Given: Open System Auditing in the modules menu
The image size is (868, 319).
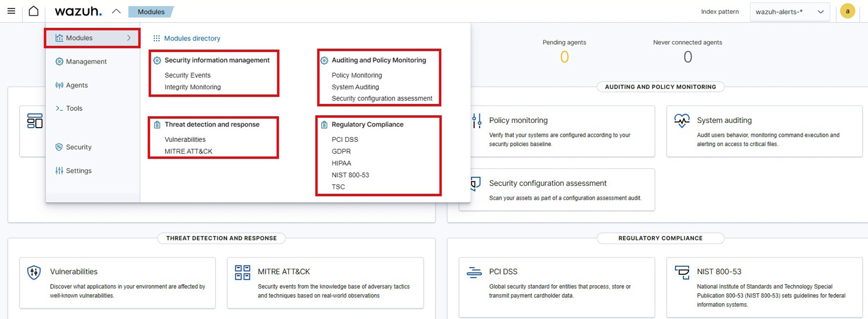Looking at the screenshot, I should (355, 87).
